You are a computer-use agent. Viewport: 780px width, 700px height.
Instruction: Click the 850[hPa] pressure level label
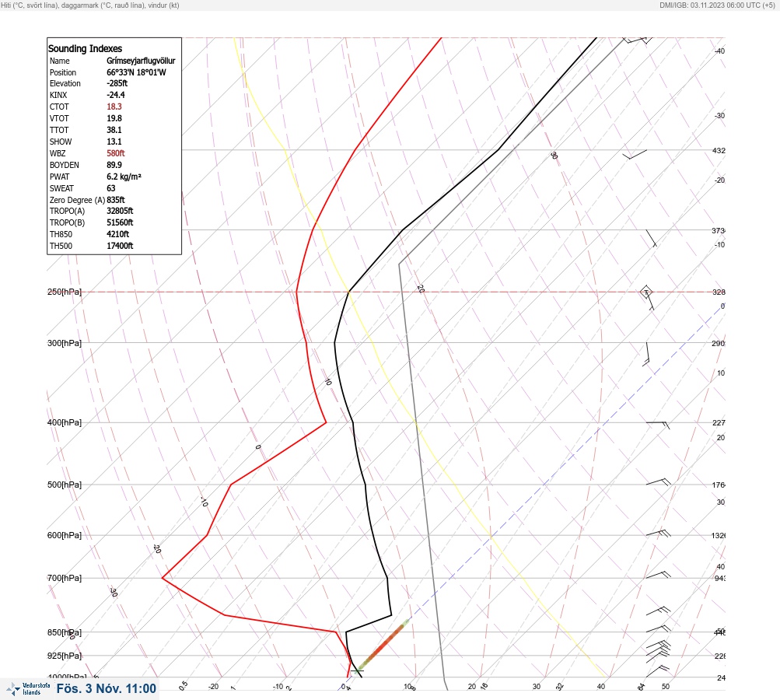coord(65,633)
